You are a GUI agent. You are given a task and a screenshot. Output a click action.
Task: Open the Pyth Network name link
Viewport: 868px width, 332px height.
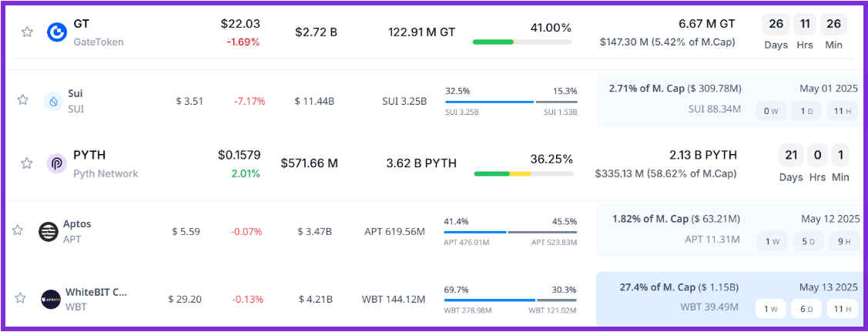[x=106, y=173]
